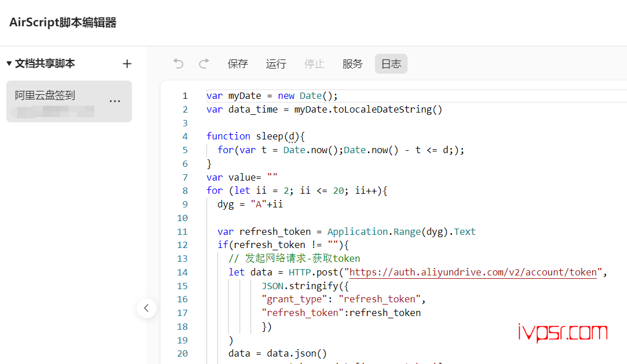Click 'function sleep(d){' code line

tap(255, 137)
